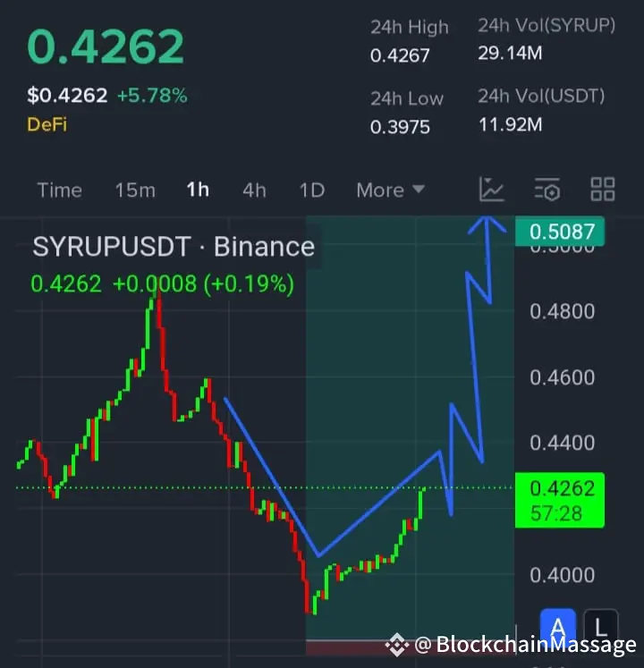Click the +5.78% change value

152,96
